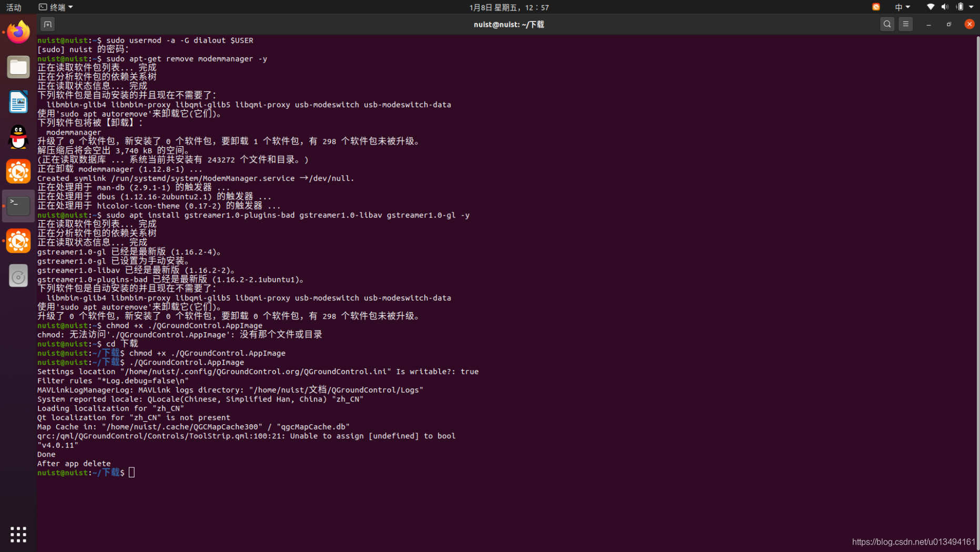Screen dimensions: 980x552
Task: Click the new tab button in the terminal
Action: click(x=47, y=24)
